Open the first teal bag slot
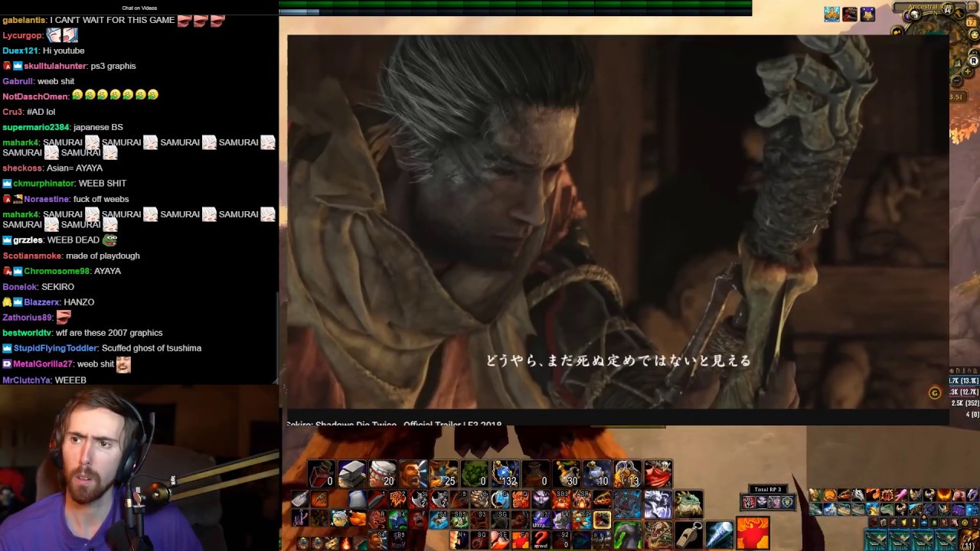Screen dimensions: 980x551 tap(876, 540)
